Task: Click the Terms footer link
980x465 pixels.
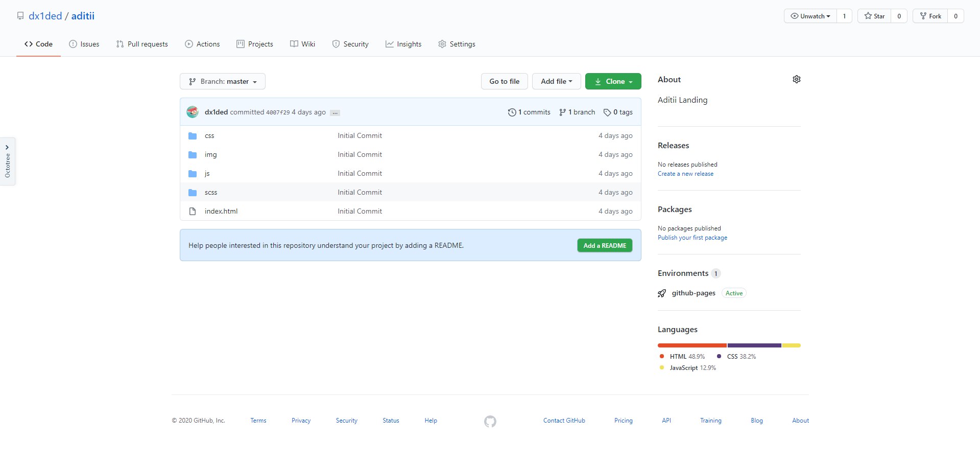Action: pyautogui.click(x=258, y=421)
